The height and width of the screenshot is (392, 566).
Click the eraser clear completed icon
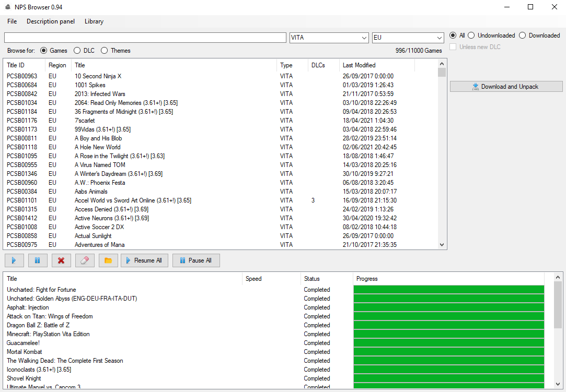click(x=85, y=260)
